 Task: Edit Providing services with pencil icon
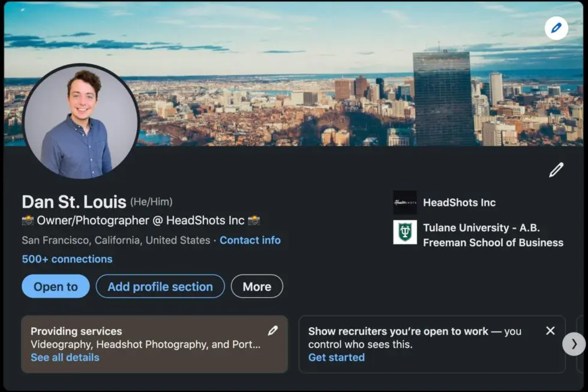[273, 331]
